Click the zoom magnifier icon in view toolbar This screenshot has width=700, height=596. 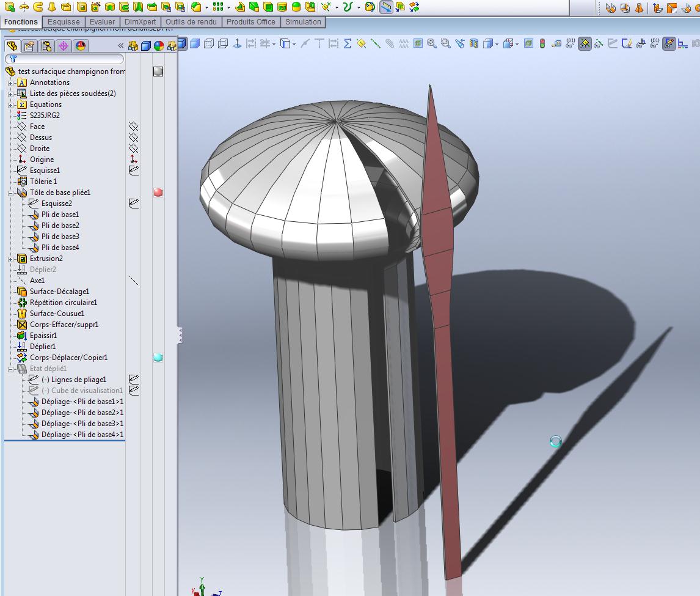[x=432, y=43]
